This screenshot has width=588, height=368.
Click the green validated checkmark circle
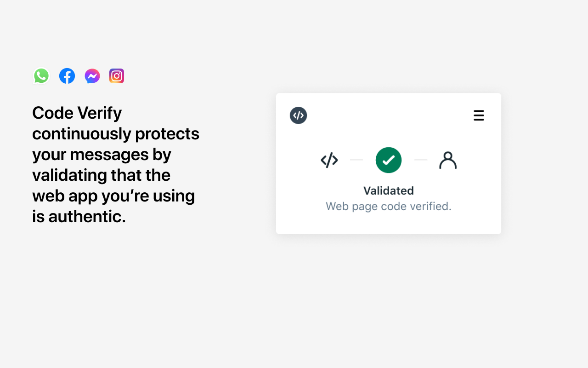pos(389,160)
